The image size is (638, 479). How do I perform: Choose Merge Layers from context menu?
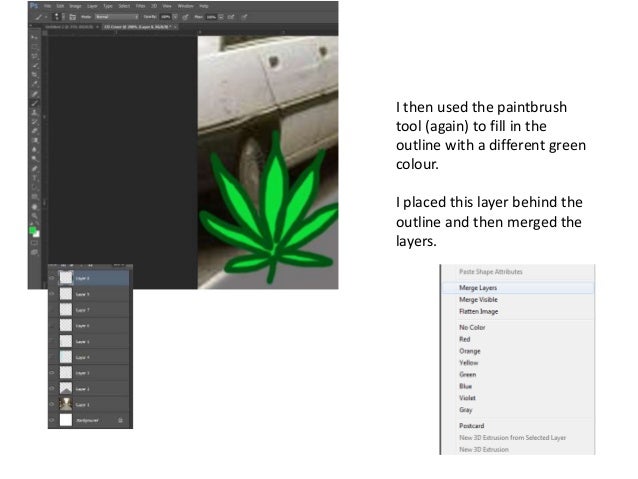(517, 288)
